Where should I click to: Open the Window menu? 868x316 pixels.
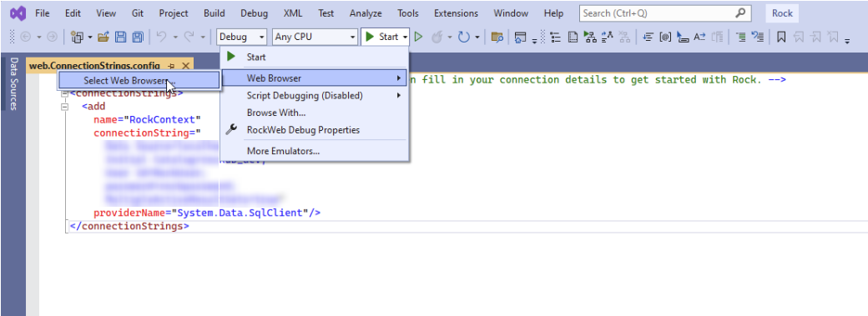pyautogui.click(x=511, y=13)
